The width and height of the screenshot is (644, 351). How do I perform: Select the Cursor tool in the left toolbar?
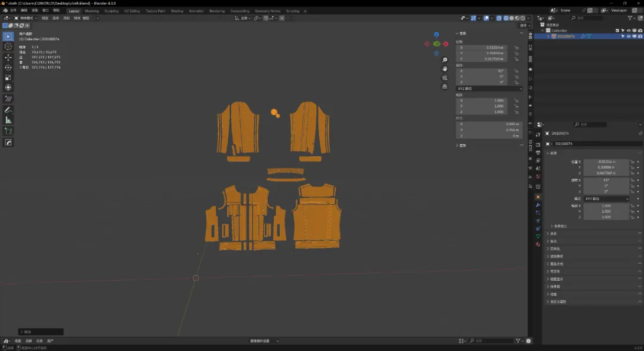tap(8, 46)
